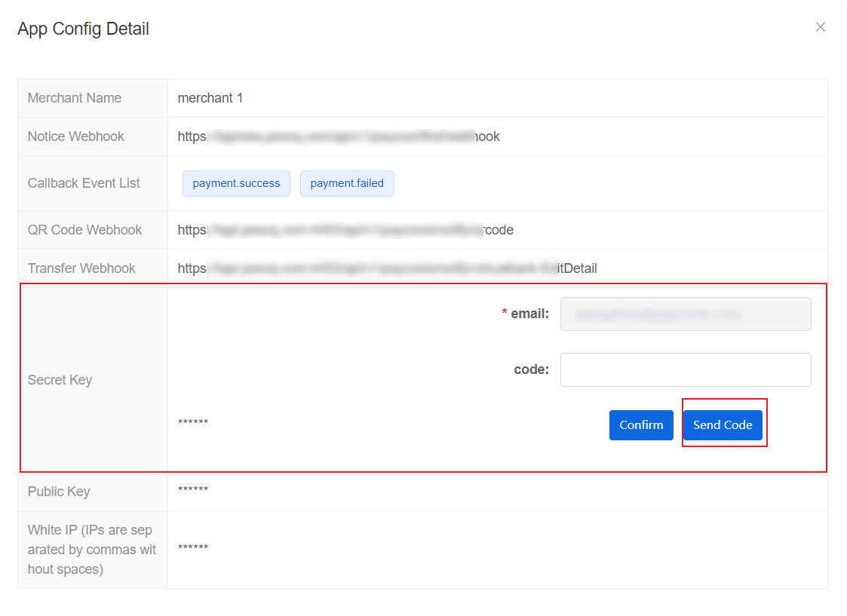Click the Callback Event List label
The height and width of the screenshot is (616, 847).
pos(84,183)
